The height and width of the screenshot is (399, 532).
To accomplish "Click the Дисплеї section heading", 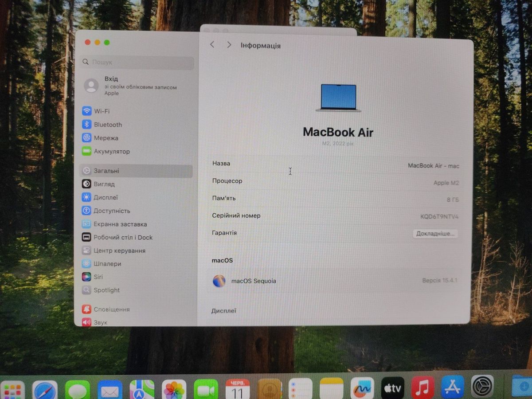I will (224, 311).
